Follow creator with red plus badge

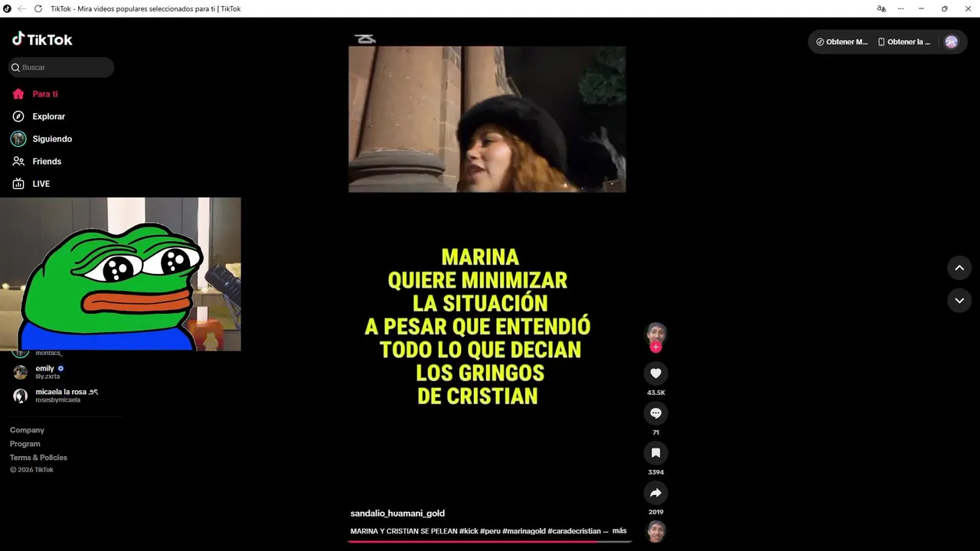(x=655, y=347)
